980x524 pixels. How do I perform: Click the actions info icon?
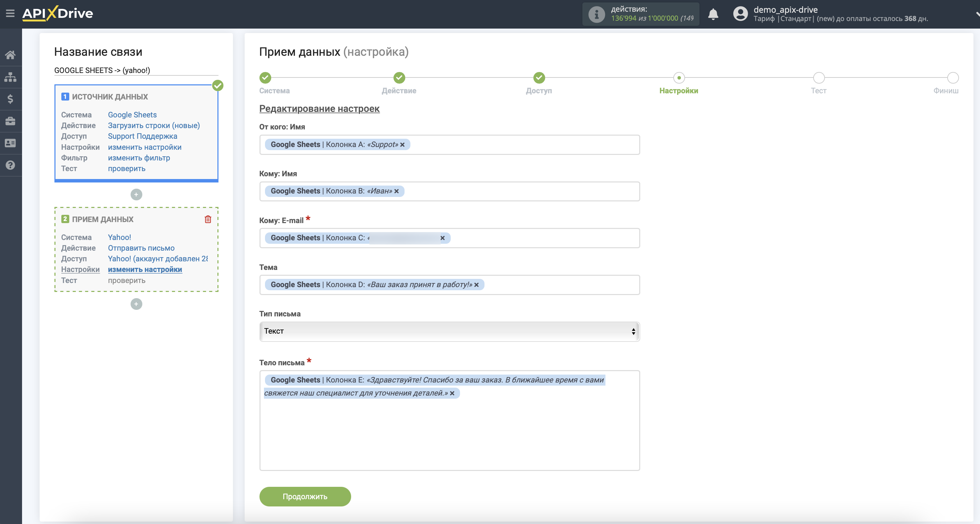(x=596, y=14)
